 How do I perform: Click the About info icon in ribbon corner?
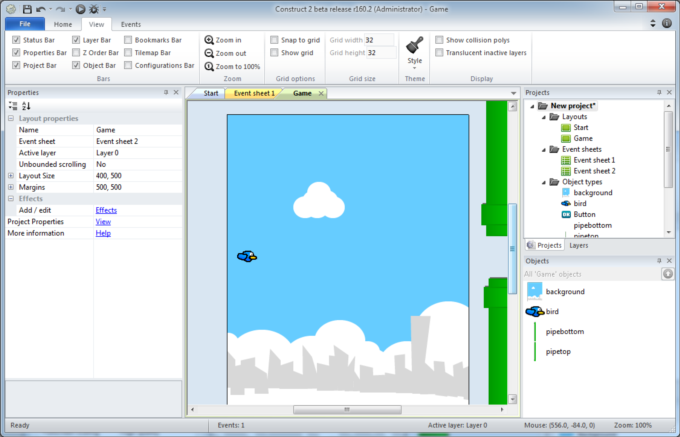click(667, 23)
